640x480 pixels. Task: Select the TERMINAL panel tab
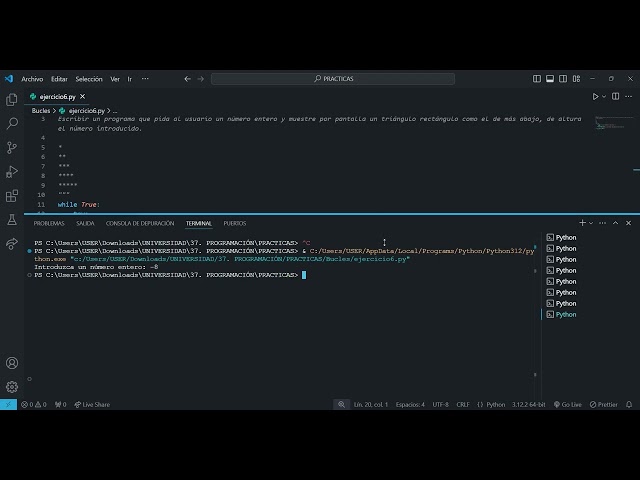(x=199, y=223)
